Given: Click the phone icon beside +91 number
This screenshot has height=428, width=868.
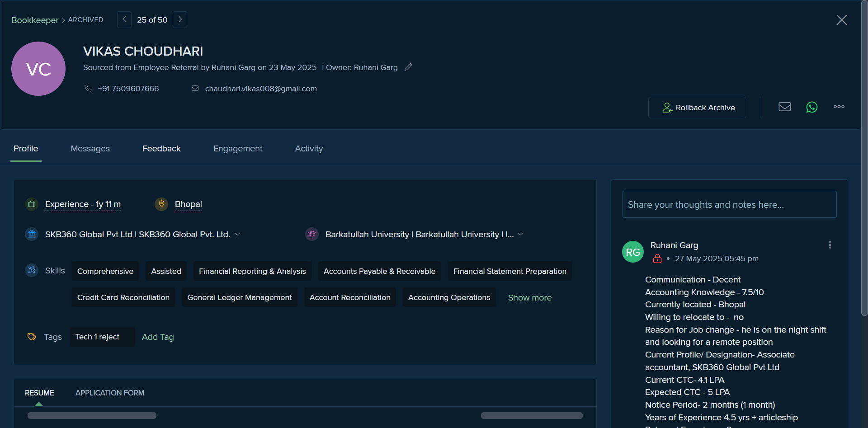Looking at the screenshot, I should click(x=88, y=88).
